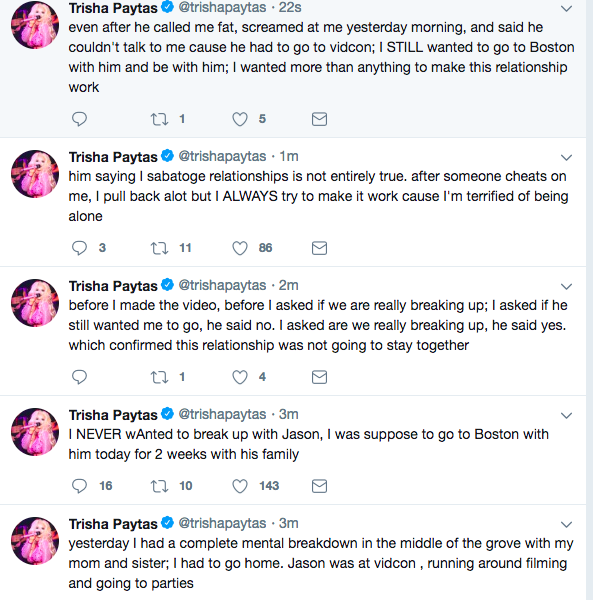Open the profile avatar beside the 22s tweet
Screen dimensions: 593x600
pos(35,25)
